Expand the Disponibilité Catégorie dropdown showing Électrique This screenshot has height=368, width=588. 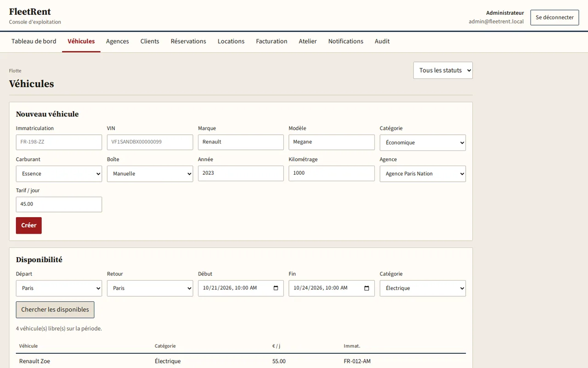point(423,288)
